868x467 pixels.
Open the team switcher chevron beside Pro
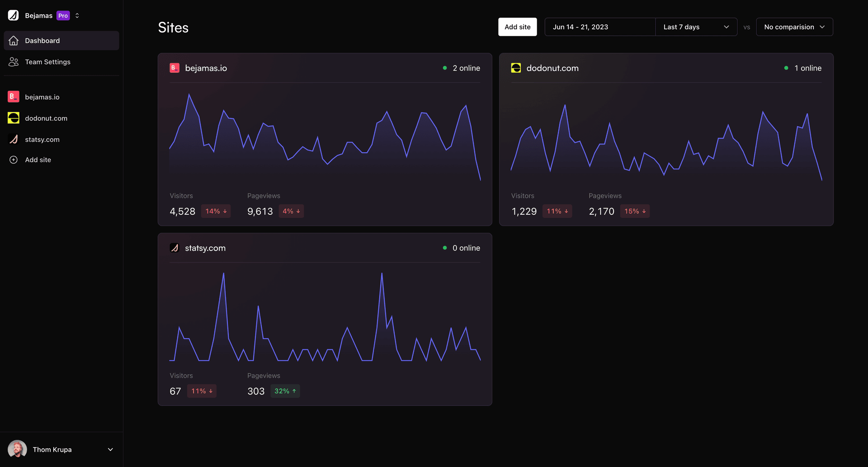(x=77, y=15)
